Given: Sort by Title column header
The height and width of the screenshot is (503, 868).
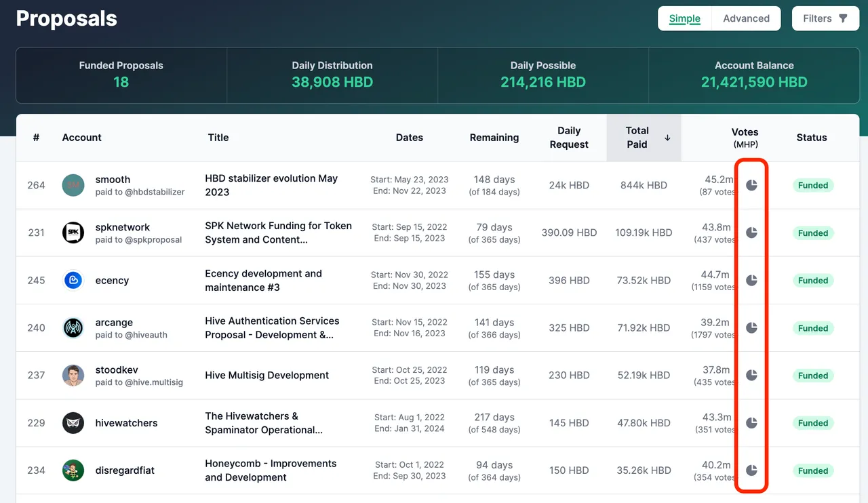Looking at the screenshot, I should coord(218,138).
